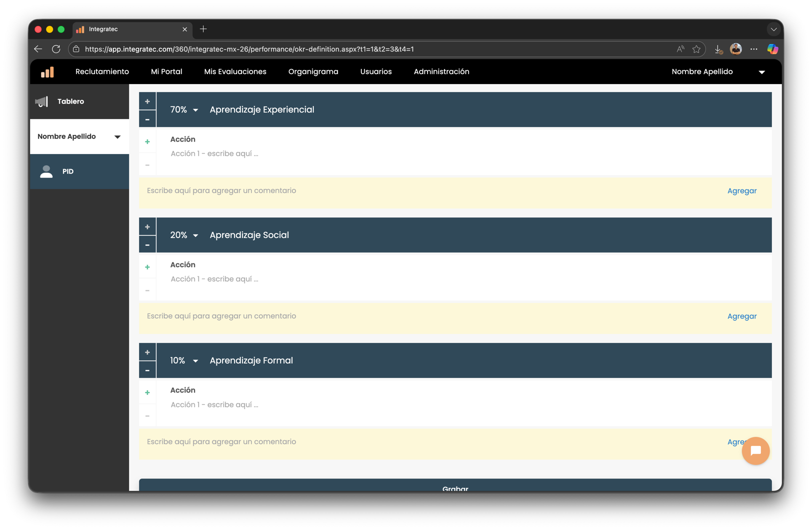The width and height of the screenshot is (812, 530).
Task: Add an action under Aprendizaje Experiencial
Action: [x=147, y=142]
